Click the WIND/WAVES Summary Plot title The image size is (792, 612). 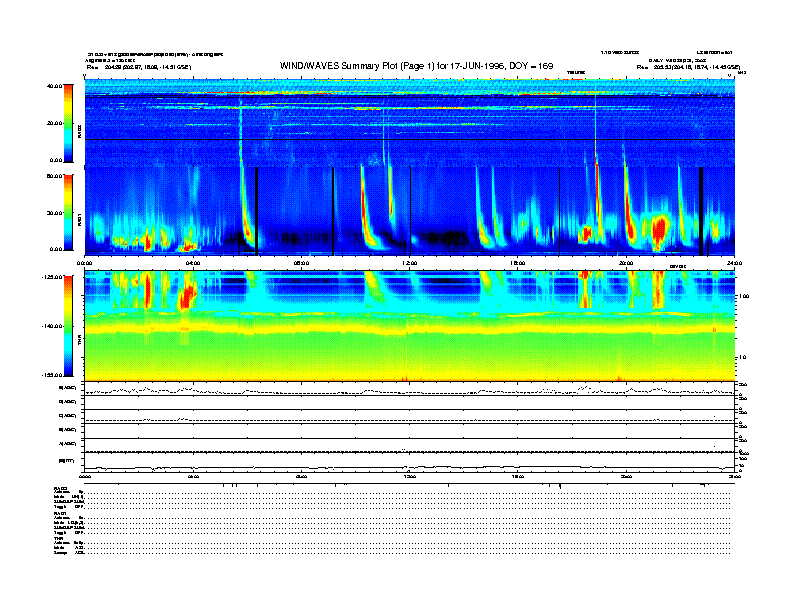click(416, 66)
